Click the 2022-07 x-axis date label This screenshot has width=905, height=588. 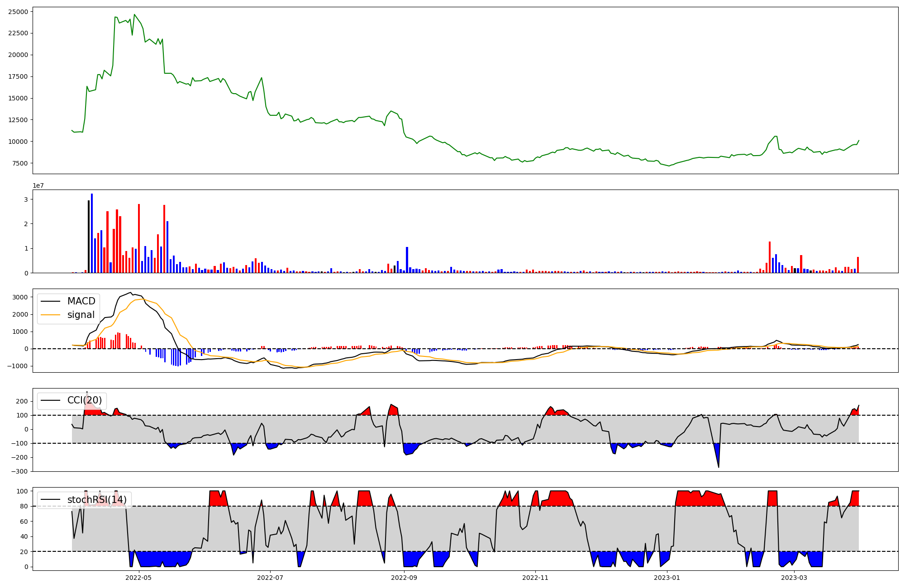[x=270, y=578]
